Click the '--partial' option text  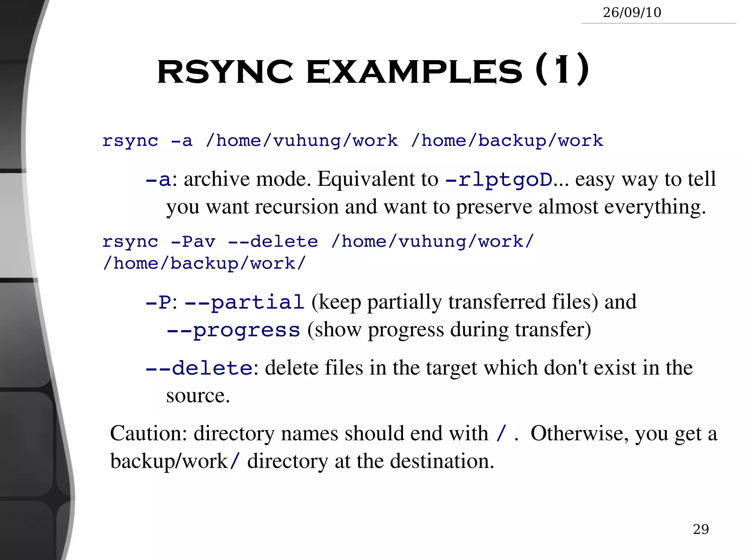(244, 302)
